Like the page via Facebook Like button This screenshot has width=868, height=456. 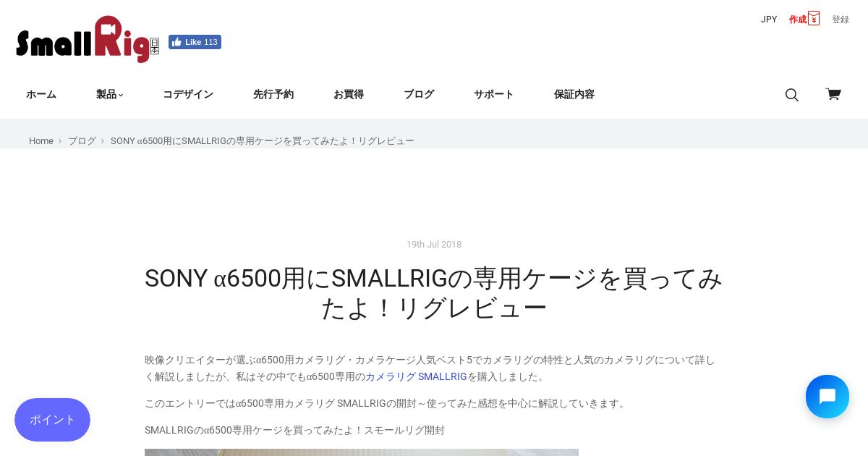195,42
